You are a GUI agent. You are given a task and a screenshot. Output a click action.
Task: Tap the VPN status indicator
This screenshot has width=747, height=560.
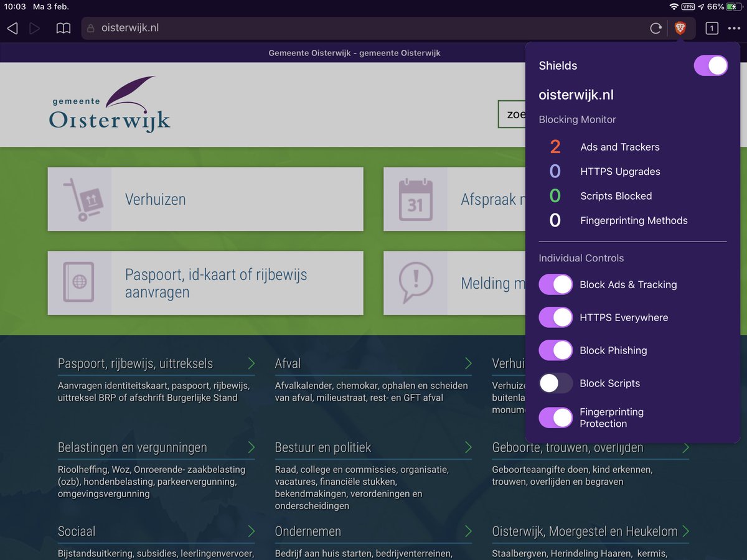tap(688, 7)
